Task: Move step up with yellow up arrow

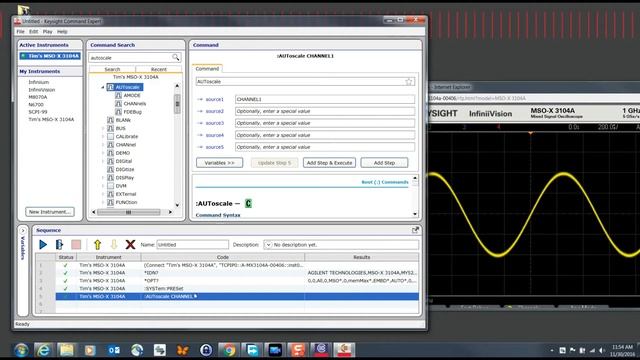Action: pyautogui.click(x=97, y=244)
